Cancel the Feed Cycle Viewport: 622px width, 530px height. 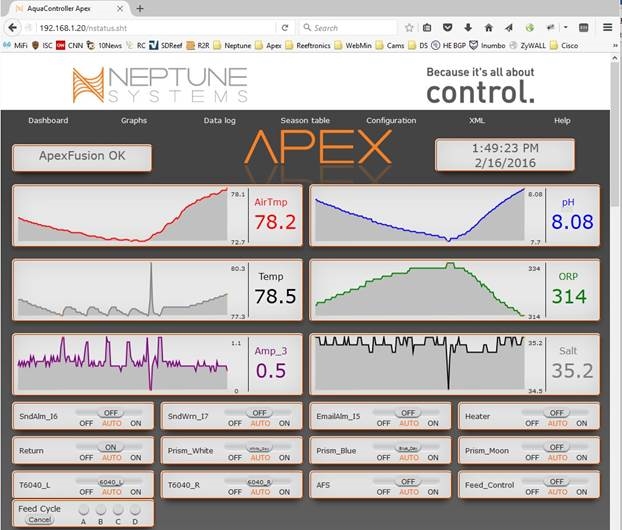40,519
